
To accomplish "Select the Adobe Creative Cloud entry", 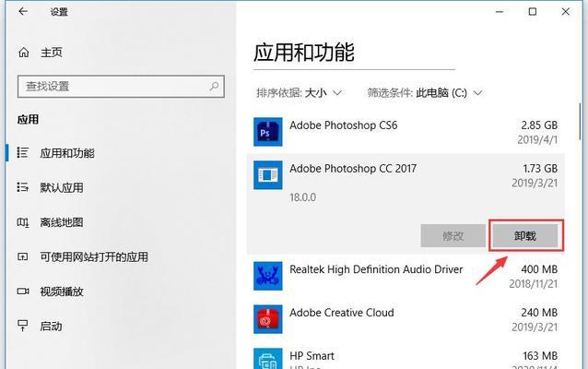I will 406,319.
